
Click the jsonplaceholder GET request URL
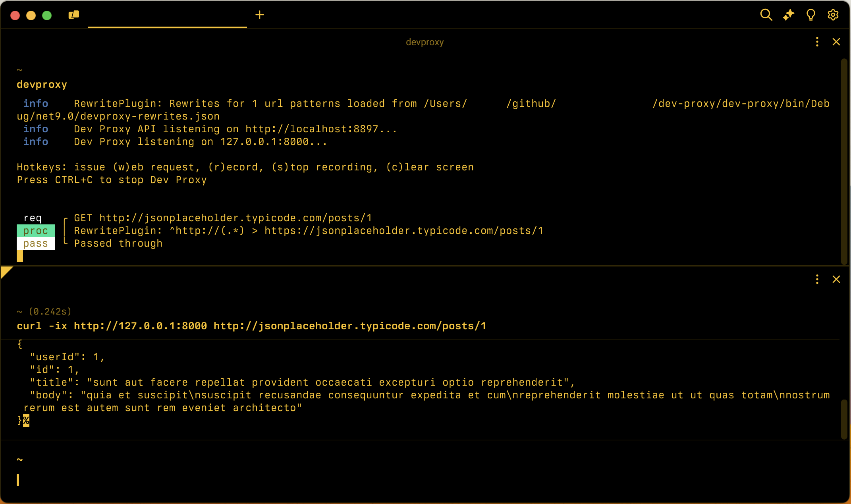[235, 218]
